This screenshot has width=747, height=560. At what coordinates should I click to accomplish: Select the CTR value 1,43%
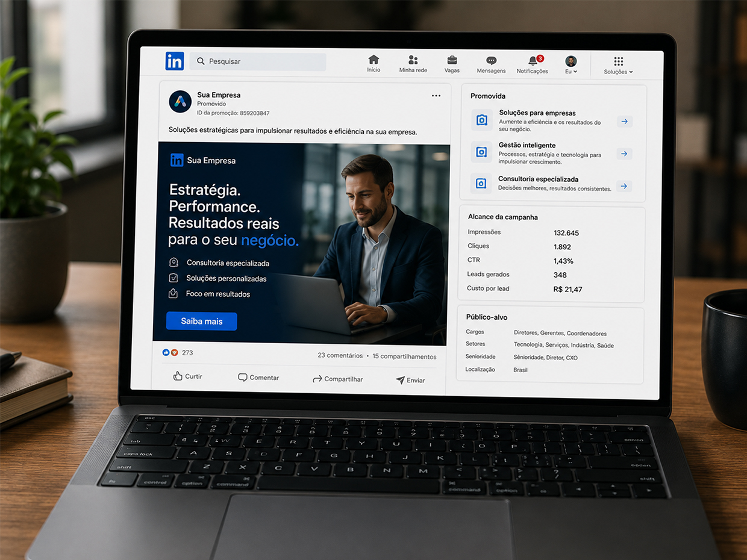click(563, 261)
